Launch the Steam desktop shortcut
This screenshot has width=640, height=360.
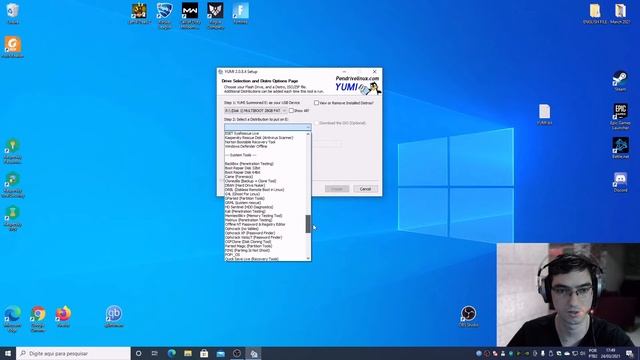click(x=620, y=81)
